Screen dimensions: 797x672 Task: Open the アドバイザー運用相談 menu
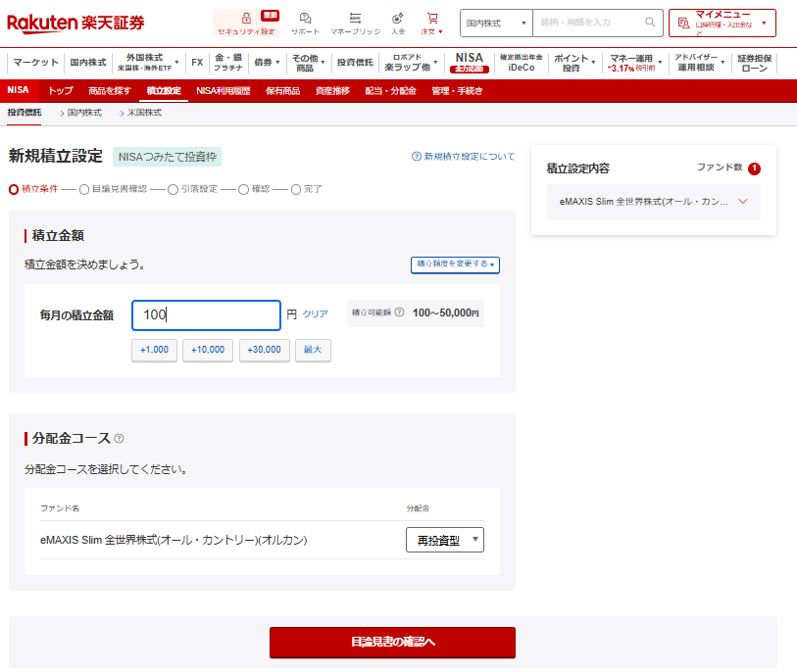[699, 63]
